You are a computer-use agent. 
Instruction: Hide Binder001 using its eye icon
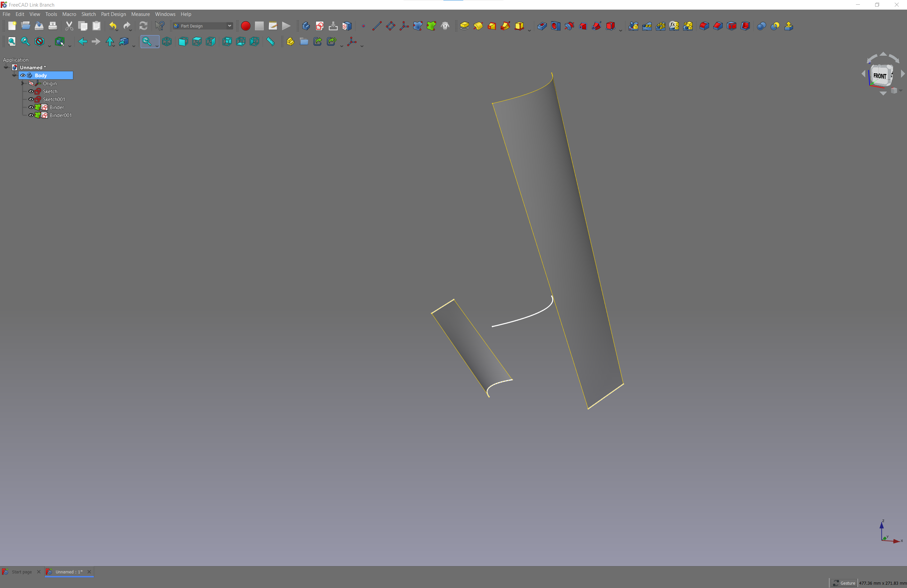[31, 115]
